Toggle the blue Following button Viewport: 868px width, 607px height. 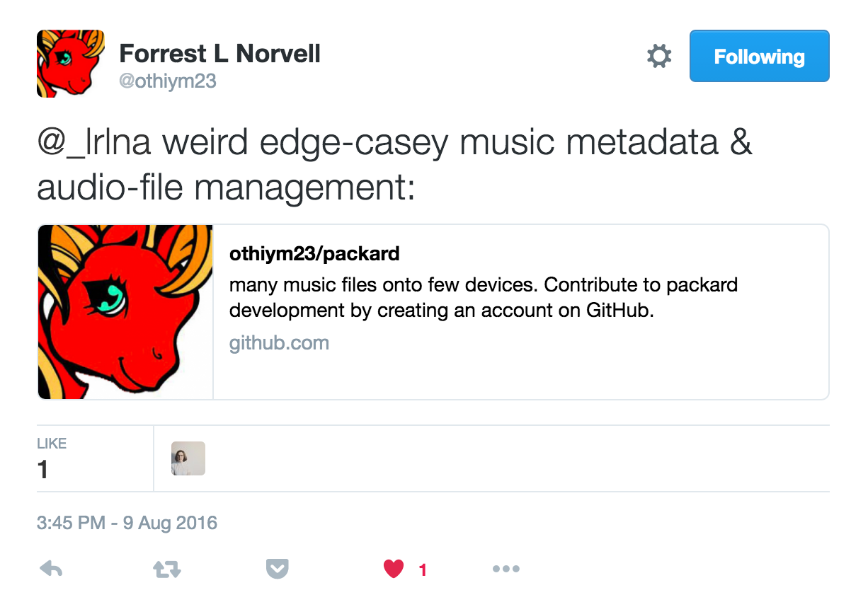click(759, 56)
